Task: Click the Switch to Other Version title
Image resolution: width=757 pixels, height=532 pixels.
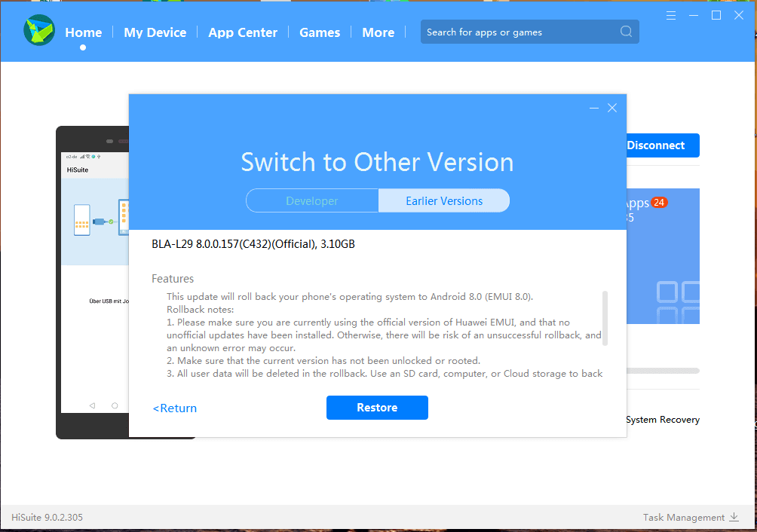Action: pos(377,162)
